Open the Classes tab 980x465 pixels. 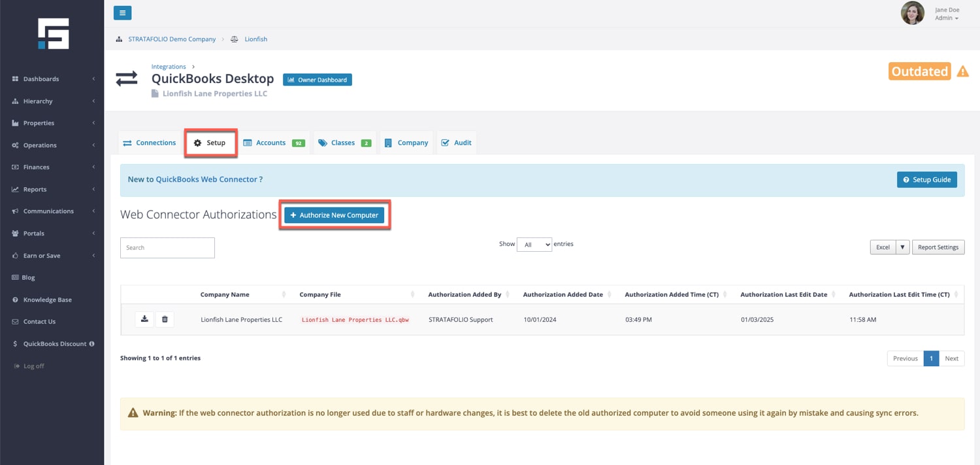[x=344, y=143]
